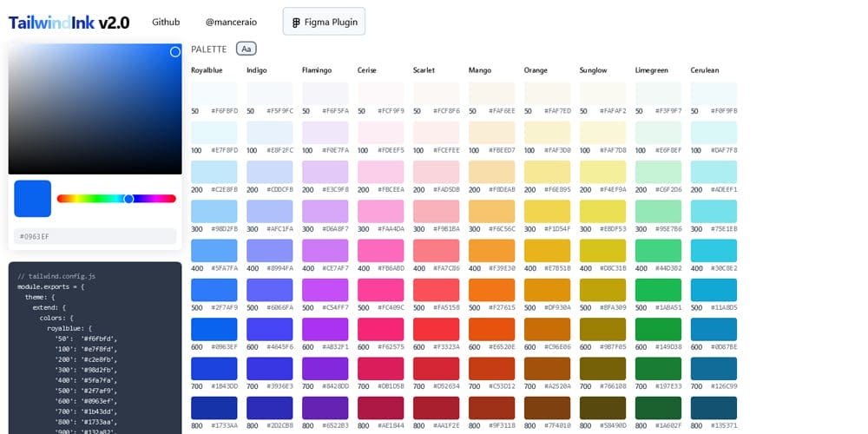Screen dimensions: 868x434
Task: Select Mango 700 swatch #C53D12
Action: coord(492,369)
